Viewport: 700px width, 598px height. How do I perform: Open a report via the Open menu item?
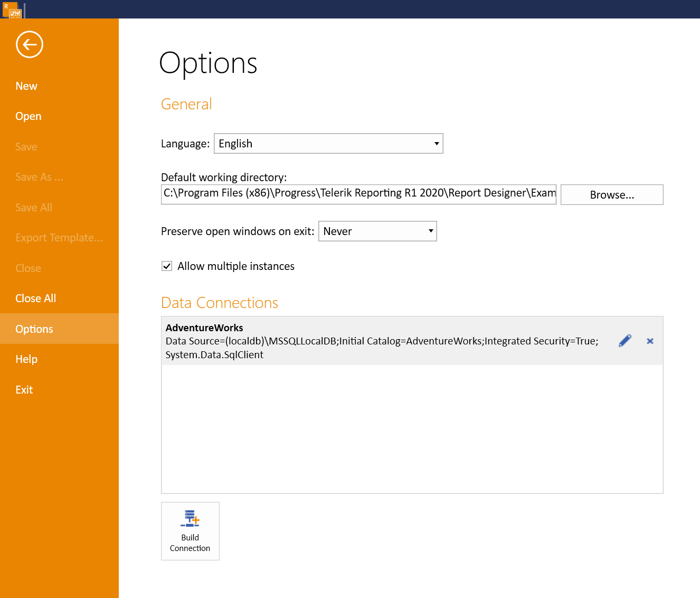[x=28, y=116]
